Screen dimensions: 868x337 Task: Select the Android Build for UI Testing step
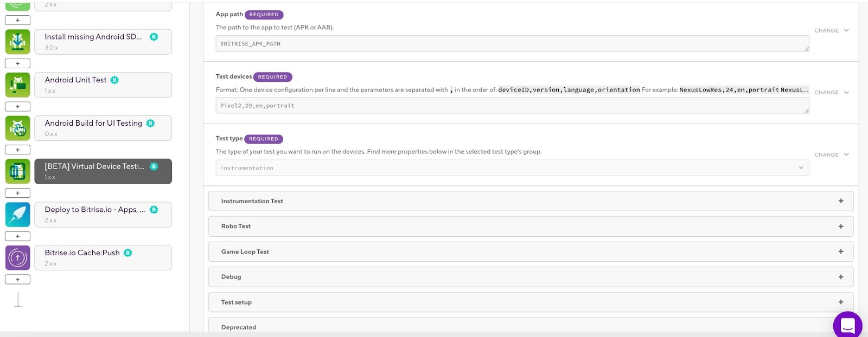[x=103, y=128]
